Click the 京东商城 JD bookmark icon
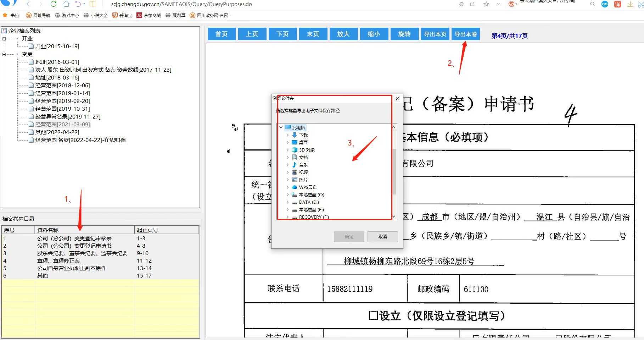644x340 pixels. (139, 15)
